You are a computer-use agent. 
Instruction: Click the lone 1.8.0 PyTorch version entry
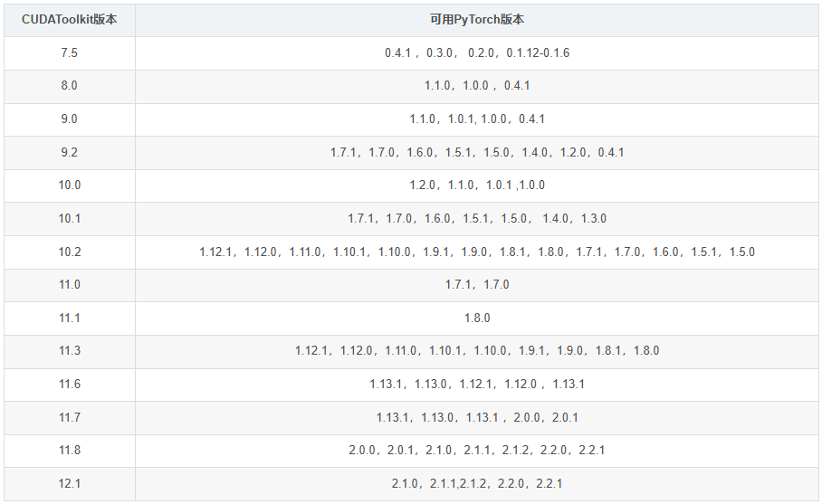coord(477,318)
